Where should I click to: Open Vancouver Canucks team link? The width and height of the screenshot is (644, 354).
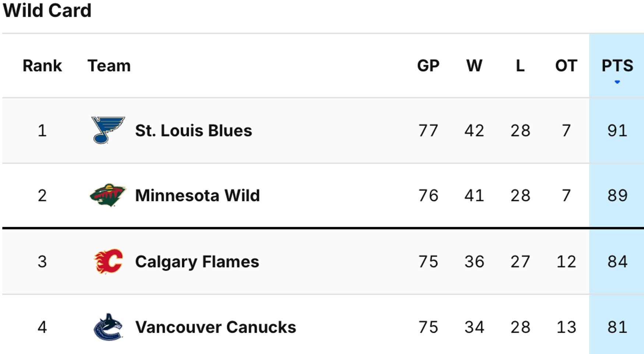pyautogui.click(x=215, y=327)
